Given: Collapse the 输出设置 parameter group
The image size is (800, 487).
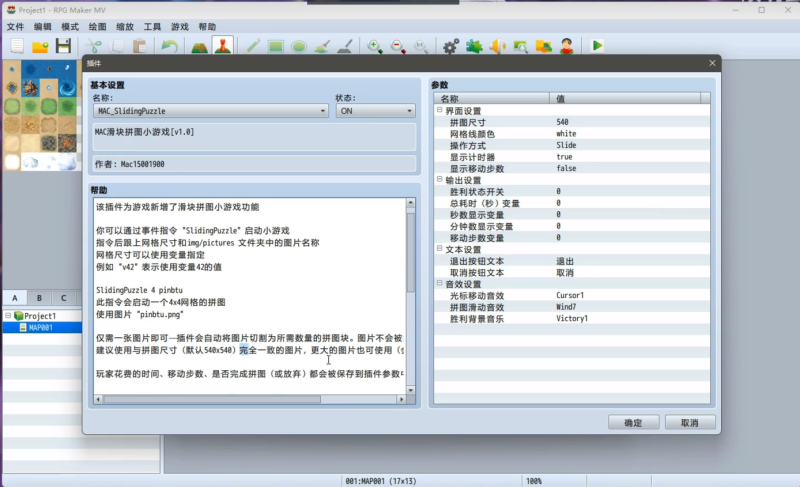Looking at the screenshot, I should pyautogui.click(x=439, y=180).
